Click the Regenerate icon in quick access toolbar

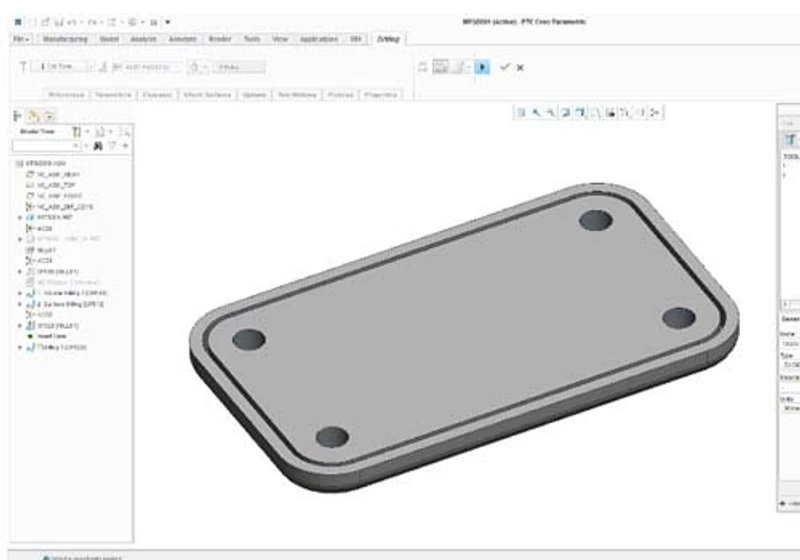point(112,22)
